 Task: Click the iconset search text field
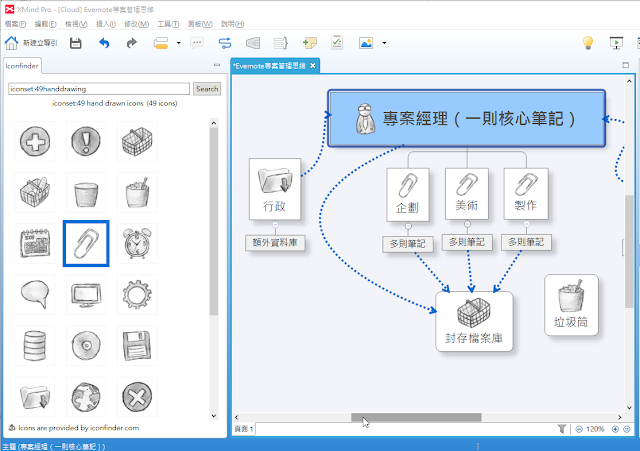[x=99, y=89]
